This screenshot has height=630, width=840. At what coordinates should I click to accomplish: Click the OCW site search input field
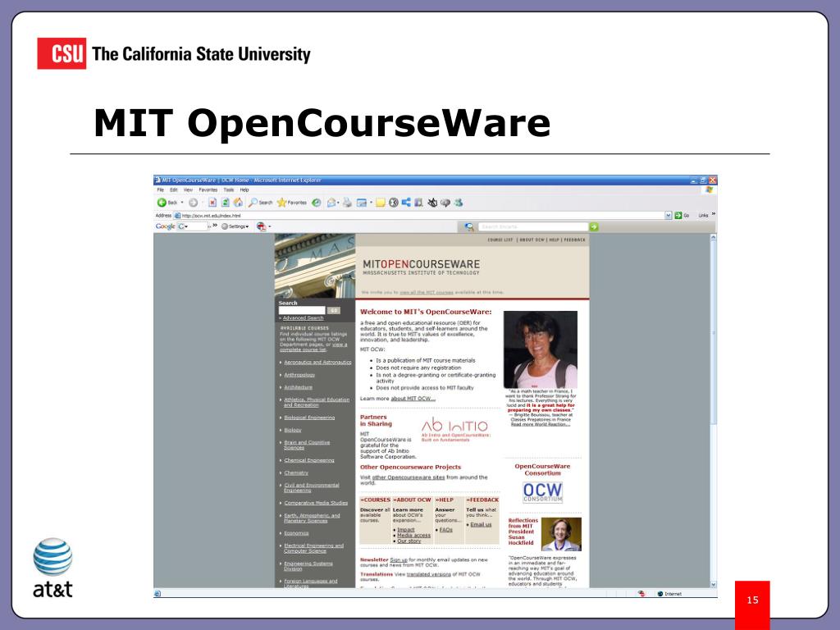click(x=302, y=310)
